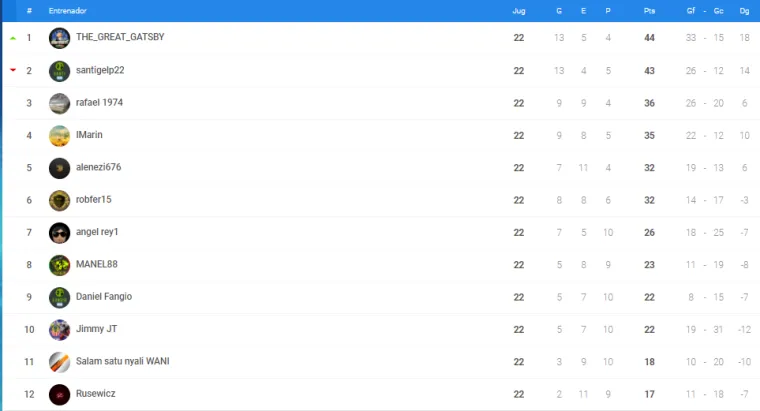This screenshot has height=411, width=760.
Task: Click the Gc column header
Action: [718, 11]
